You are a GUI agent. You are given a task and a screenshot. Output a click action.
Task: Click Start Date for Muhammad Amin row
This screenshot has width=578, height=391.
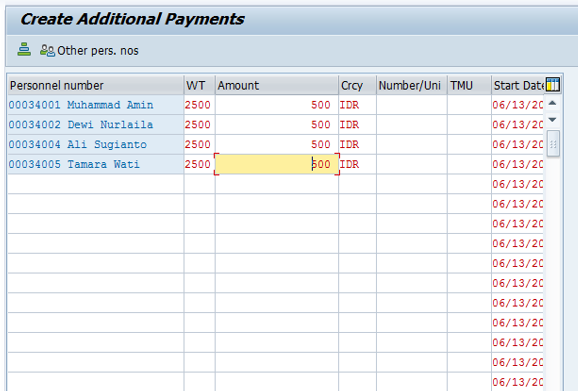click(518, 105)
